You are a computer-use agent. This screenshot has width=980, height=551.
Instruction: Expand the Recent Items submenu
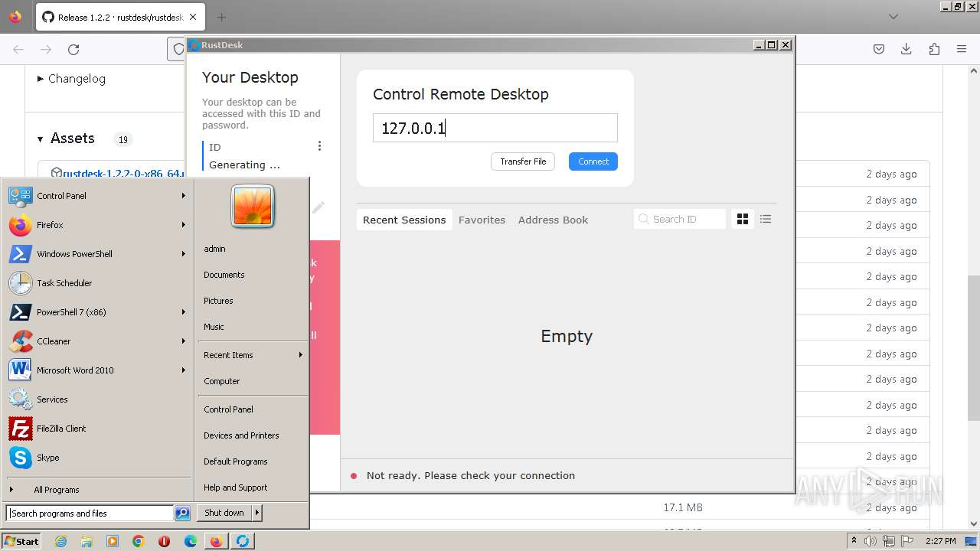(253, 355)
